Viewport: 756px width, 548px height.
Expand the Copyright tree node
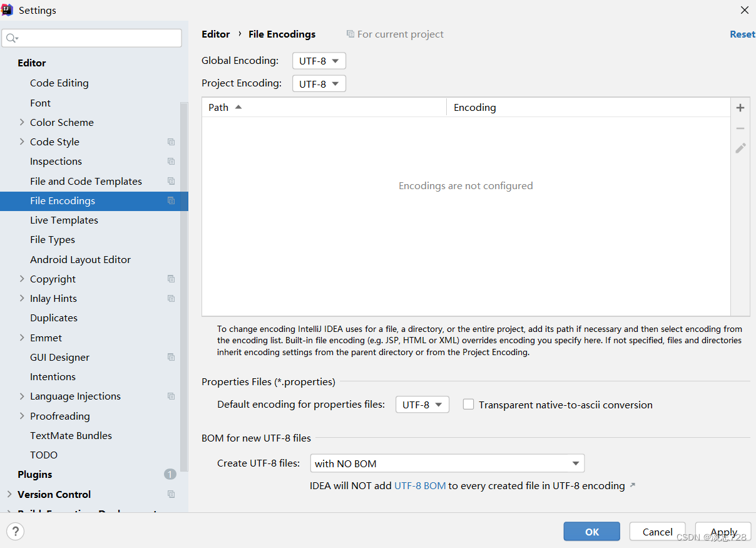[x=22, y=279]
